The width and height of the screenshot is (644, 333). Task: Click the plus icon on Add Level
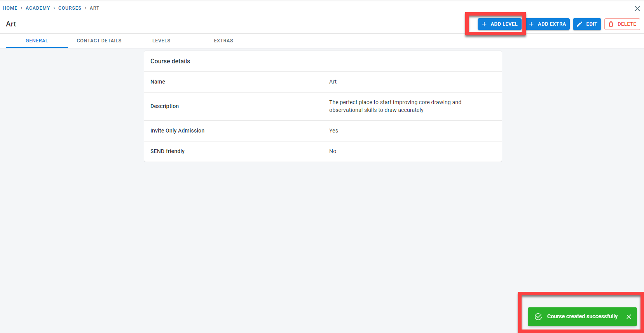(x=484, y=24)
